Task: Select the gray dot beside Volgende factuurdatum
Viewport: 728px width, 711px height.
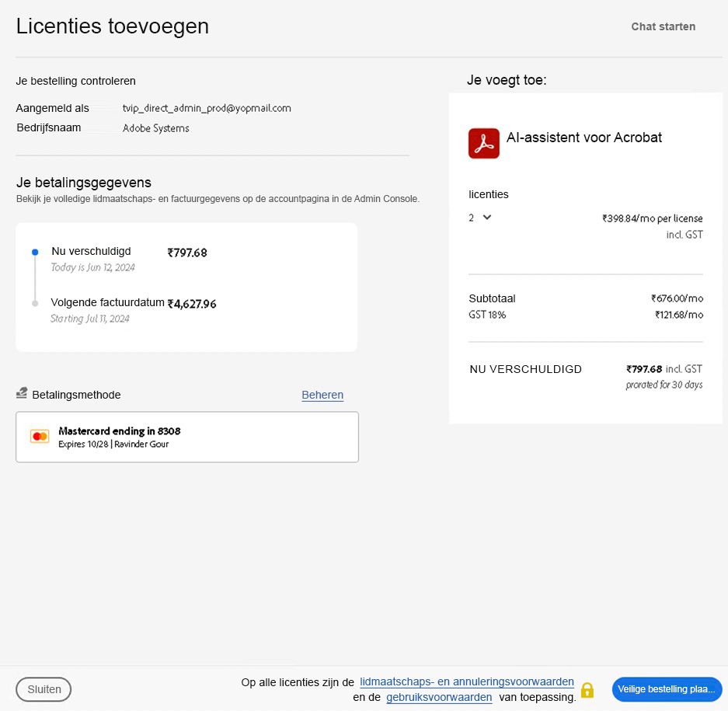Action: click(34, 304)
